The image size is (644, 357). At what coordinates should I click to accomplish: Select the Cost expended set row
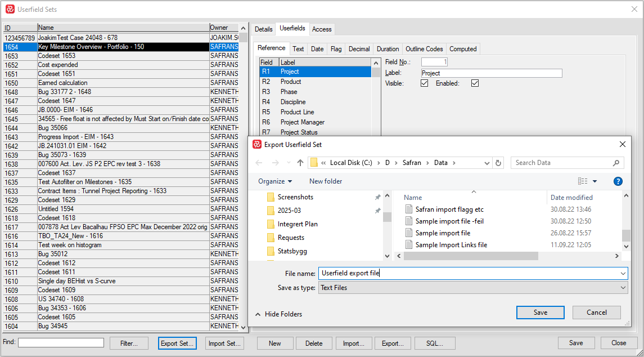point(121,65)
